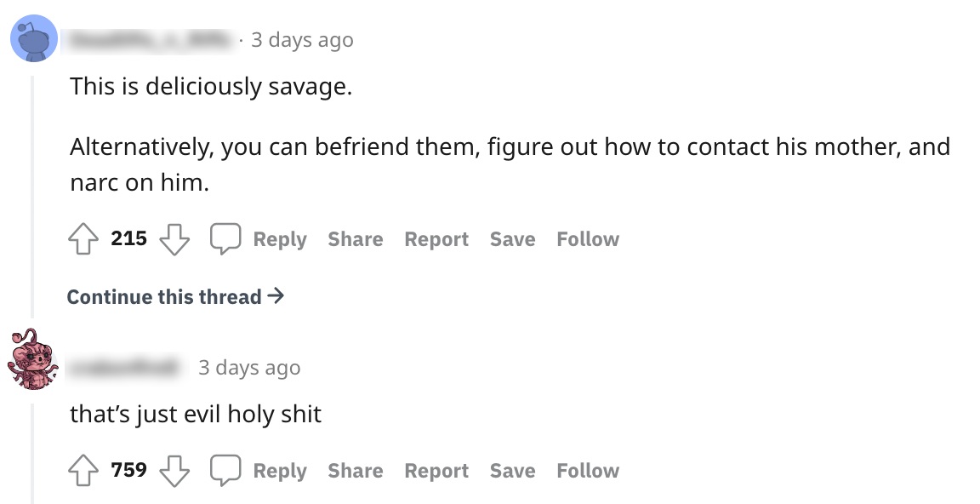Share the "deliciously savage" comment
Image resolution: width=980 pixels, height=504 pixels.
pyautogui.click(x=355, y=240)
